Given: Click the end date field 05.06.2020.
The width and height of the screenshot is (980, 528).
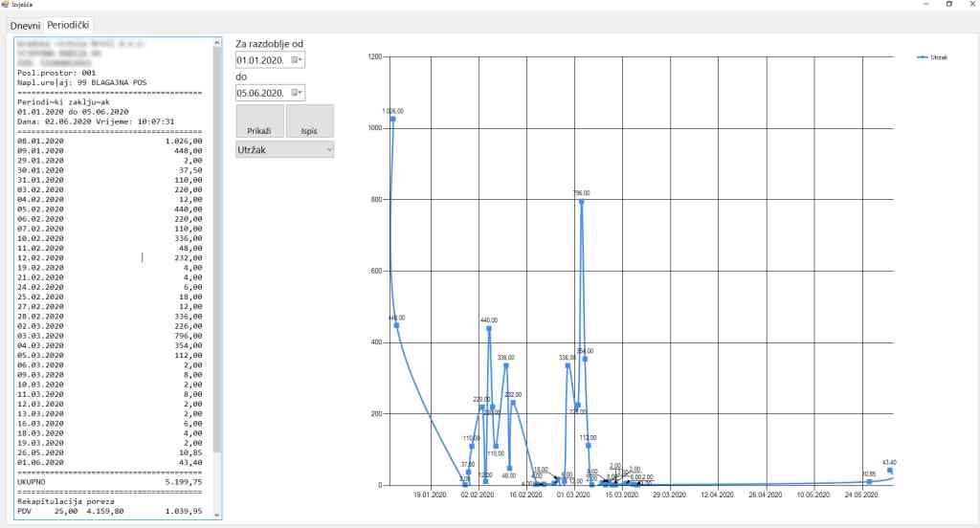Looking at the screenshot, I should pyautogui.click(x=262, y=93).
